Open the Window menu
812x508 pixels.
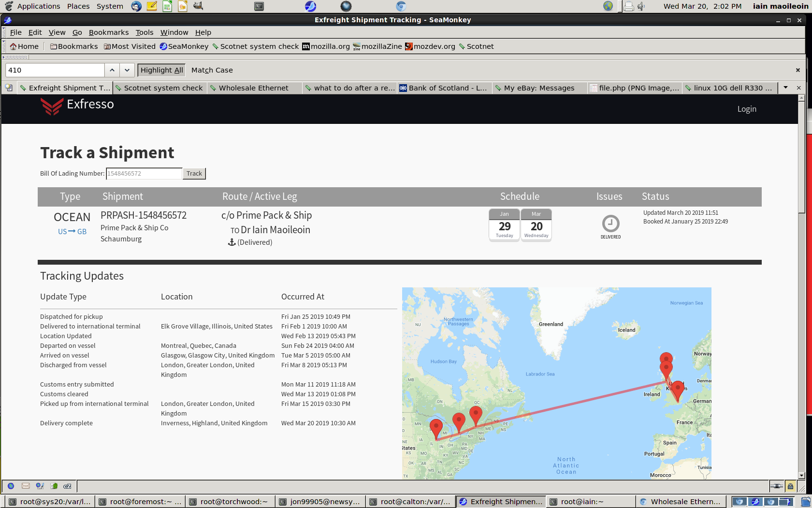click(x=174, y=32)
